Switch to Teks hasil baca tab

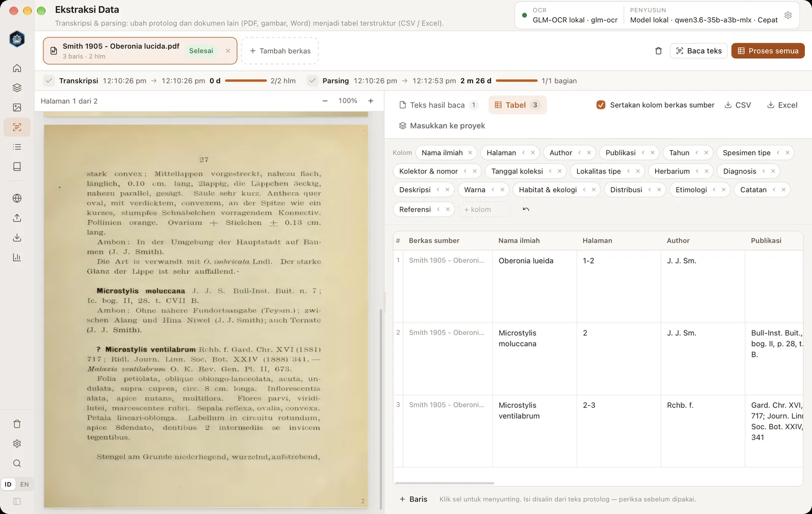[438, 105]
